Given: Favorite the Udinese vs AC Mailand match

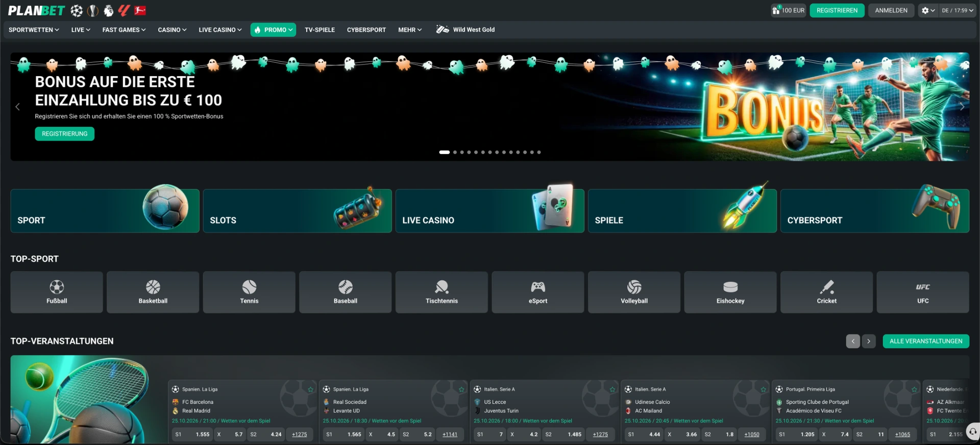Looking at the screenshot, I should [764, 389].
